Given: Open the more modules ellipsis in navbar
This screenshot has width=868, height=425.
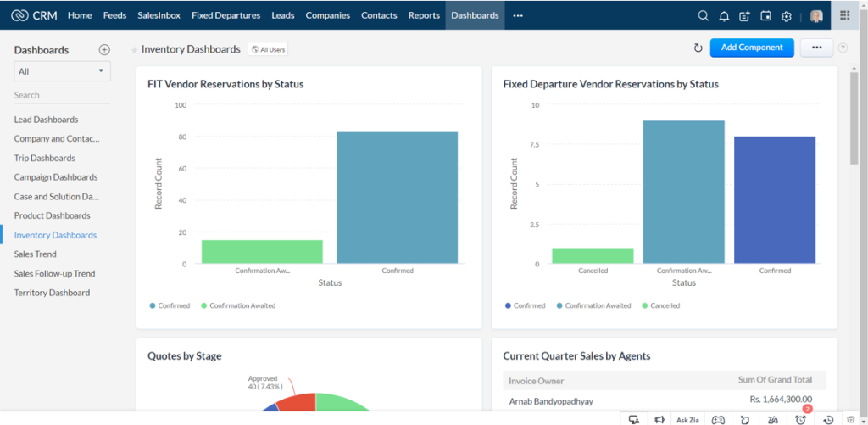Looking at the screenshot, I should point(518,15).
